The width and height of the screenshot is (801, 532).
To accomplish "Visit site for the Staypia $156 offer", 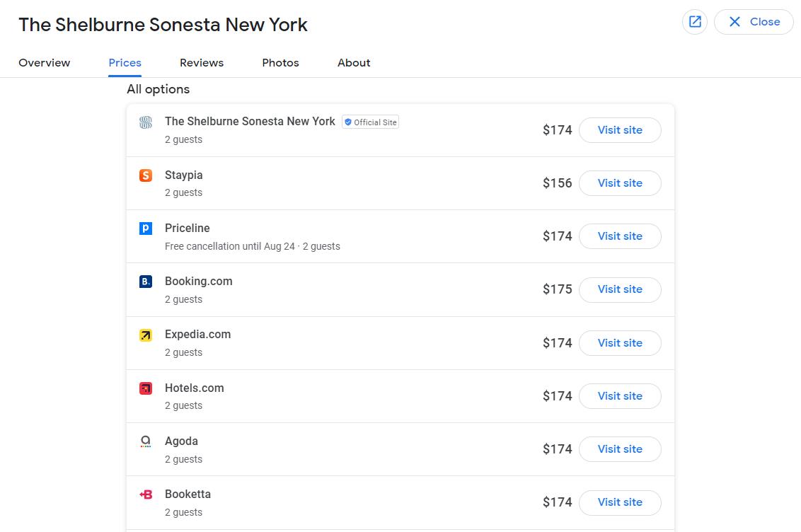I will (620, 183).
